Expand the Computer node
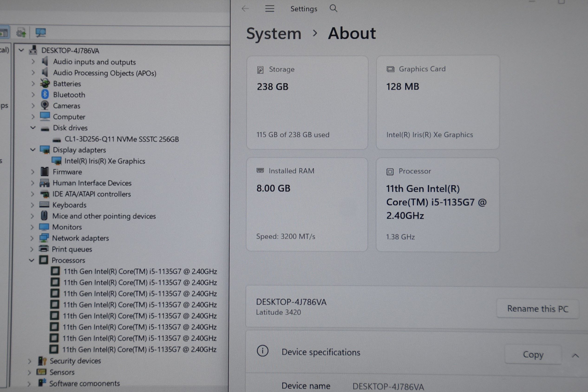The height and width of the screenshot is (392, 588). click(33, 117)
